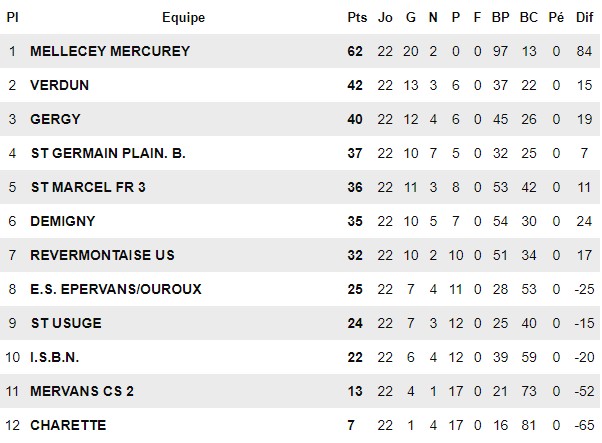Click the I.S.B.N. team name

[x=55, y=357]
